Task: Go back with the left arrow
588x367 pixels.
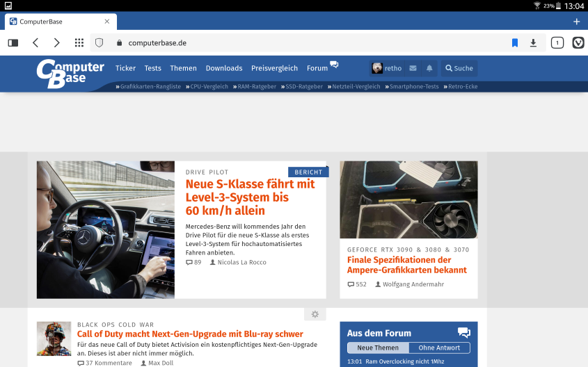Action: point(35,42)
